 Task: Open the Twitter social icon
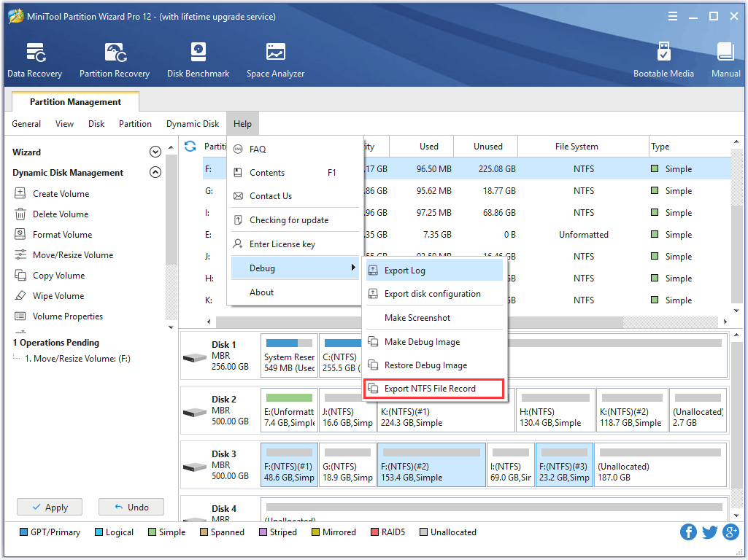pyautogui.click(x=709, y=532)
